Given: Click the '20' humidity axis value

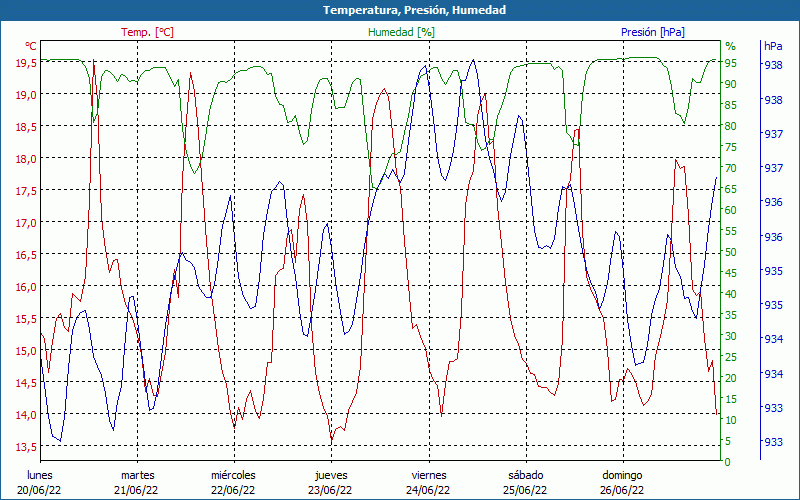Looking at the screenshot, I should coord(731,378).
